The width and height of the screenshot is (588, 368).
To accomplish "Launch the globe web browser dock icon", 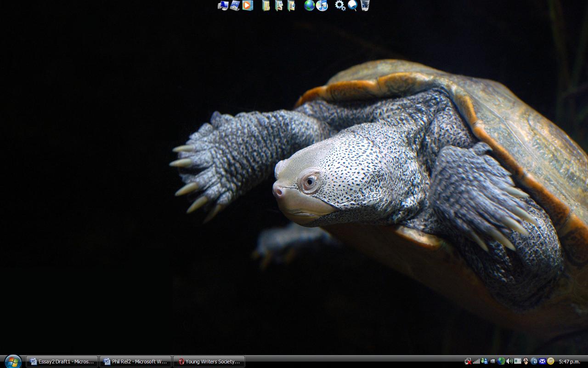I will pos(310,6).
